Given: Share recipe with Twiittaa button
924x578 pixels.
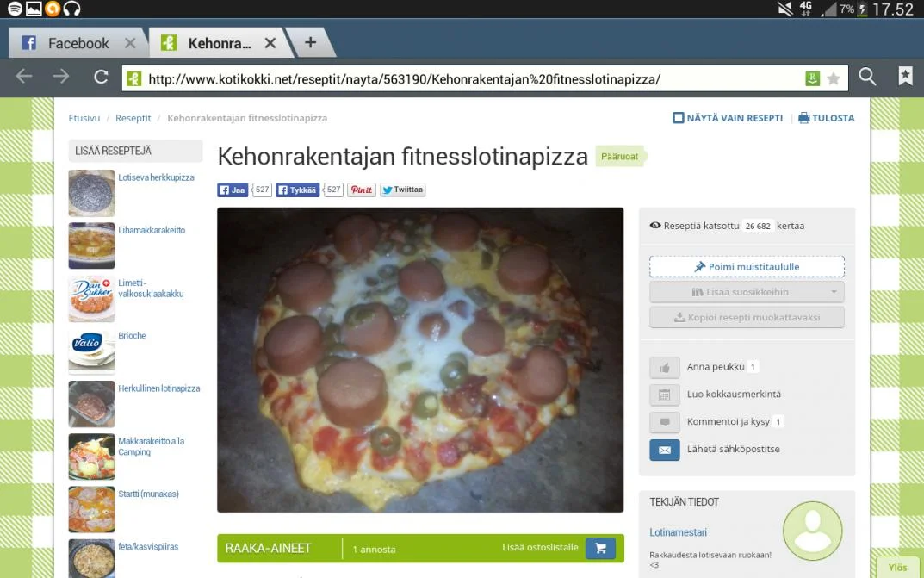Looking at the screenshot, I should (403, 190).
